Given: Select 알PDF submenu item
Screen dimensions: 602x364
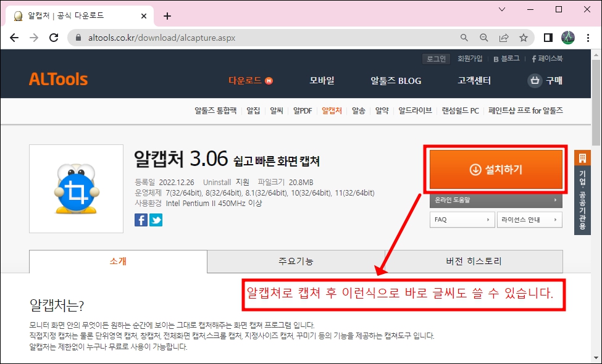Looking at the screenshot, I should [x=303, y=110].
